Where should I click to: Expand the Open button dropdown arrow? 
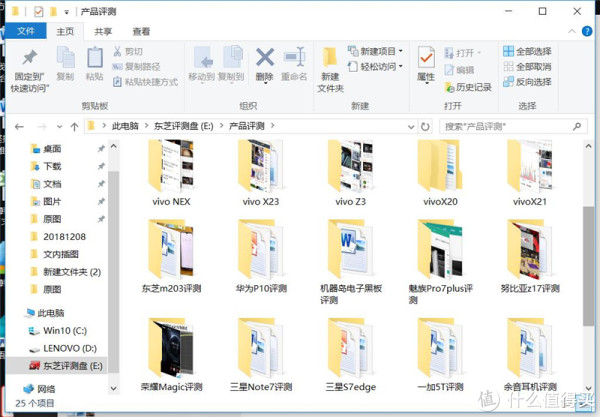coord(479,53)
